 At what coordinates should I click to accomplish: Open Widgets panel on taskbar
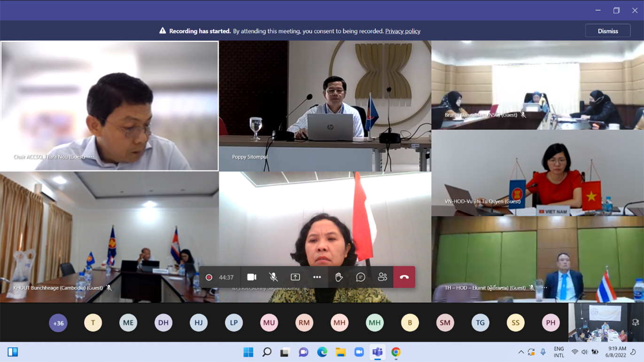tap(13, 352)
